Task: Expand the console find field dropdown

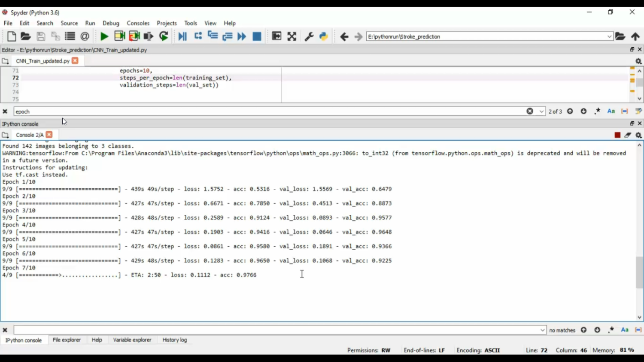Action: click(x=542, y=330)
